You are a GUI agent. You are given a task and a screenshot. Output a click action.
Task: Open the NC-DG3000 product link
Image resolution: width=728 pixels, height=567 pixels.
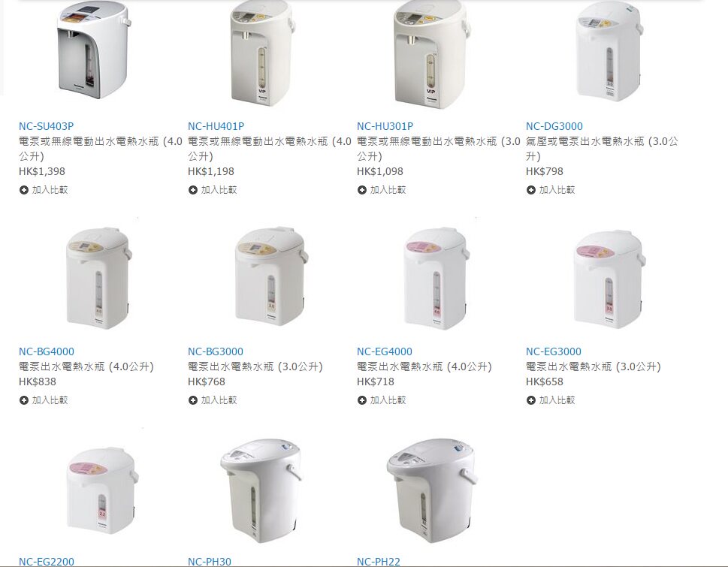point(554,126)
